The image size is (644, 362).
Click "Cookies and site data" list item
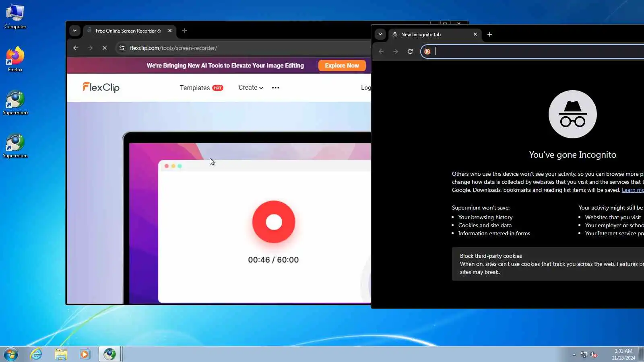[x=485, y=225]
